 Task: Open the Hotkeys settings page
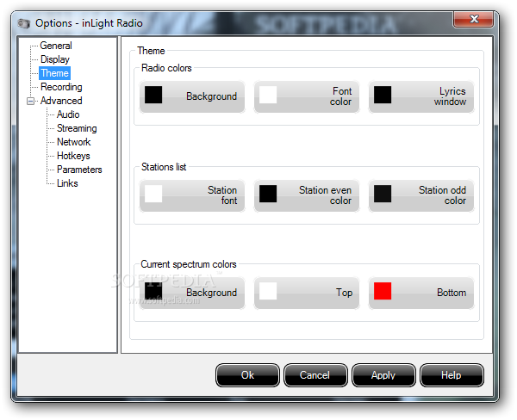[x=73, y=156]
